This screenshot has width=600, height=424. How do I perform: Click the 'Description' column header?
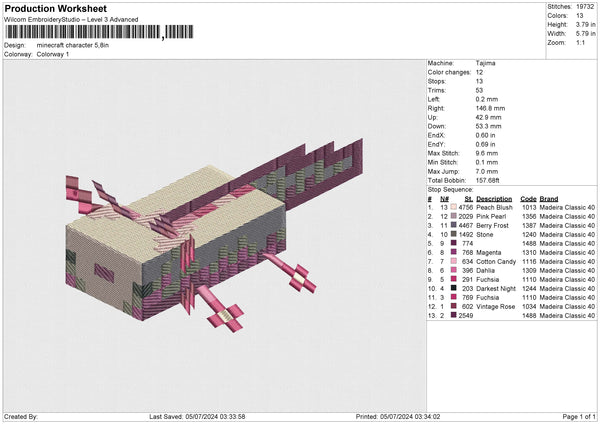(494, 199)
